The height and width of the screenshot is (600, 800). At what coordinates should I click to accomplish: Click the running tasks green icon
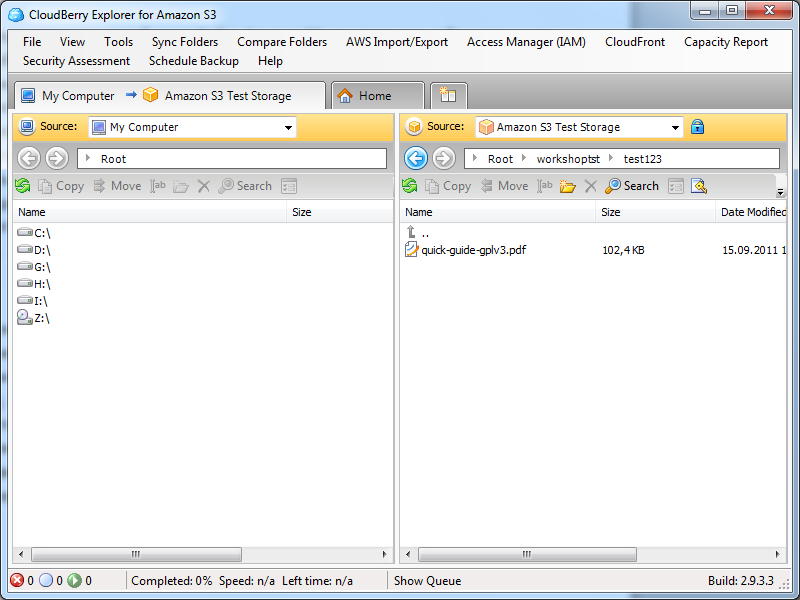pos(74,581)
